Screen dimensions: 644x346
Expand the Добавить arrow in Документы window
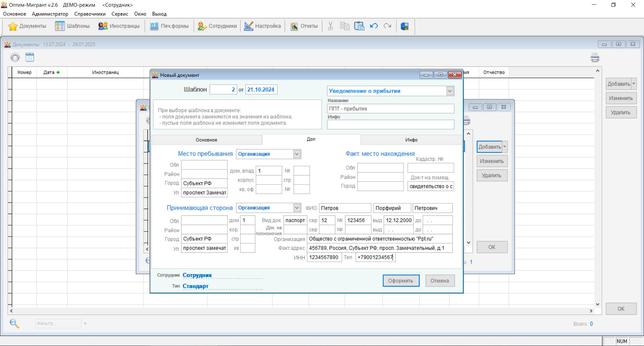(634, 84)
